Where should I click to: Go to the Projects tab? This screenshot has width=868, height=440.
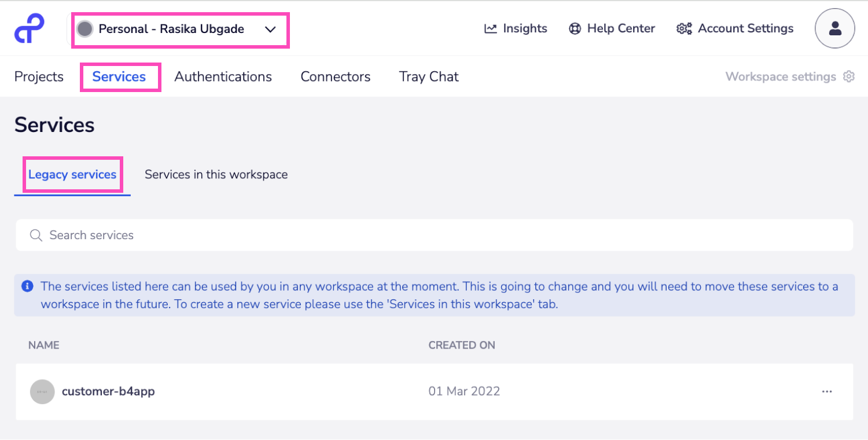tap(39, 76)
